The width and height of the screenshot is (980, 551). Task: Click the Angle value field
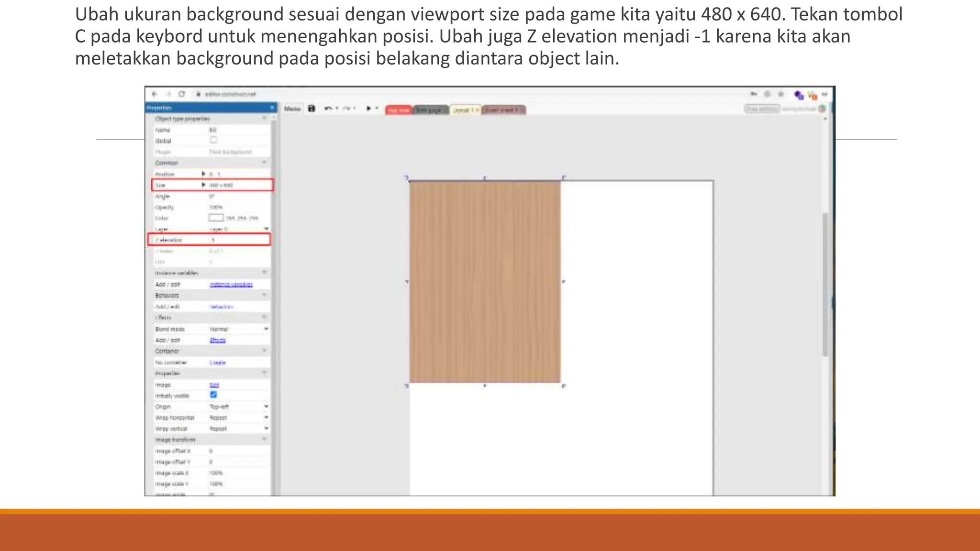click(238, 196)
